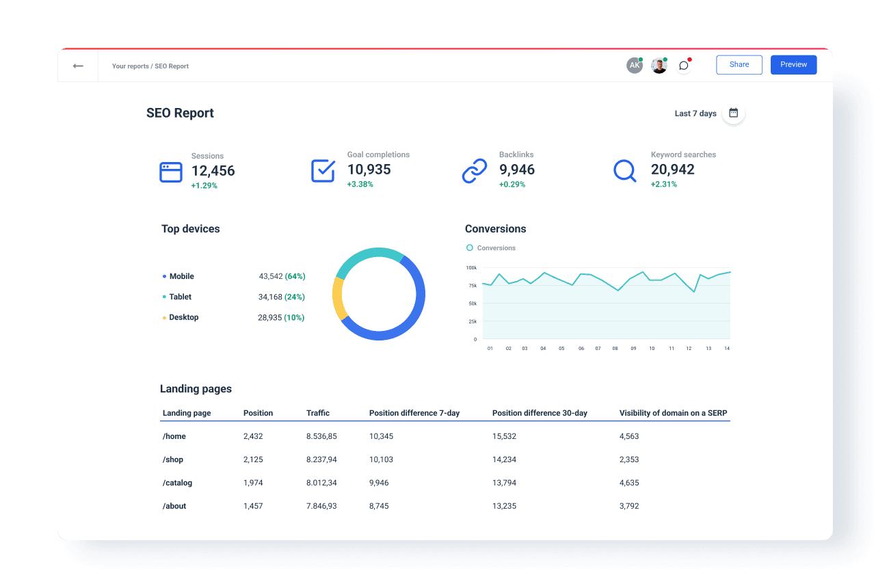Click the SEO Report page title

point(180,113)
